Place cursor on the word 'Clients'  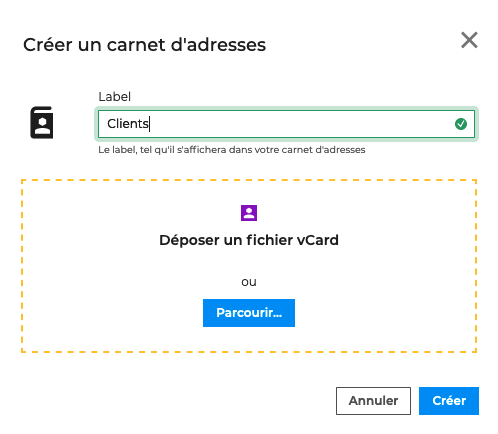pos(128,124)
